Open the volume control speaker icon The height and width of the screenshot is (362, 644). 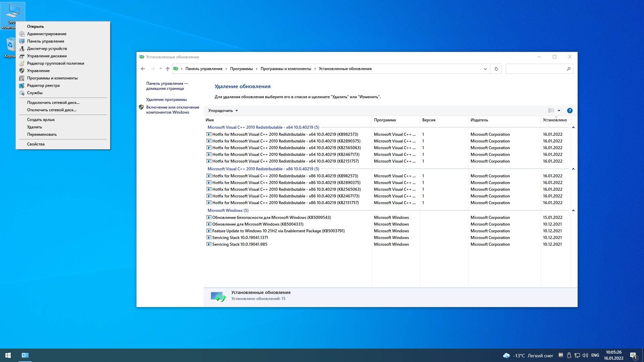click(586, 355)
